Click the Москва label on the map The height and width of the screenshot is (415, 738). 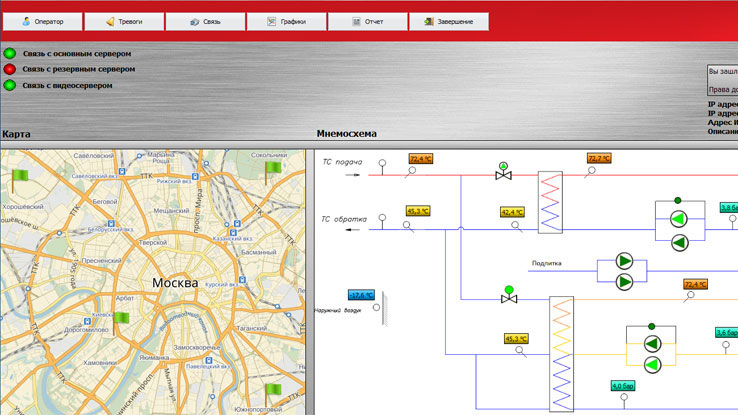[x=175, y=283]
